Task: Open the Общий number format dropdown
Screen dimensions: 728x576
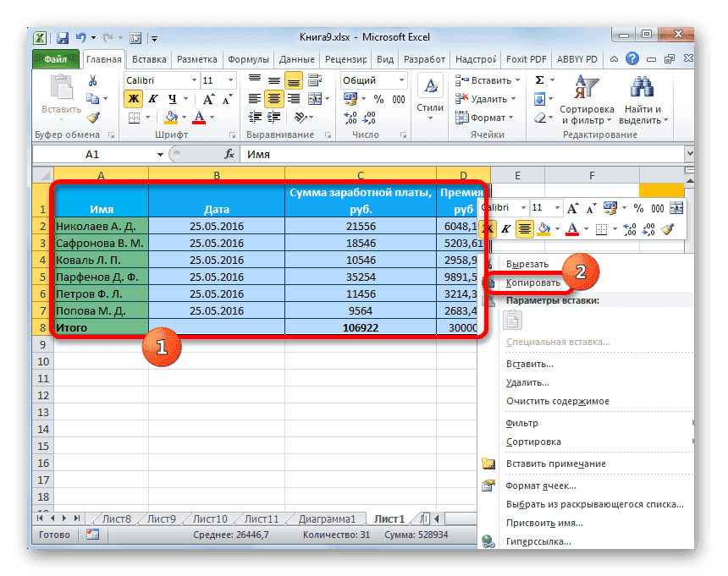Action: click(402, 80)
